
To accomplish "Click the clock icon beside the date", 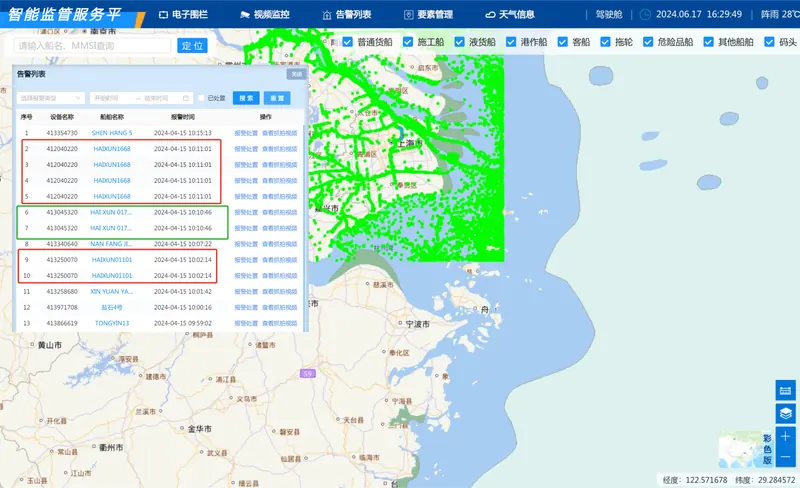I will pos(645,14).
